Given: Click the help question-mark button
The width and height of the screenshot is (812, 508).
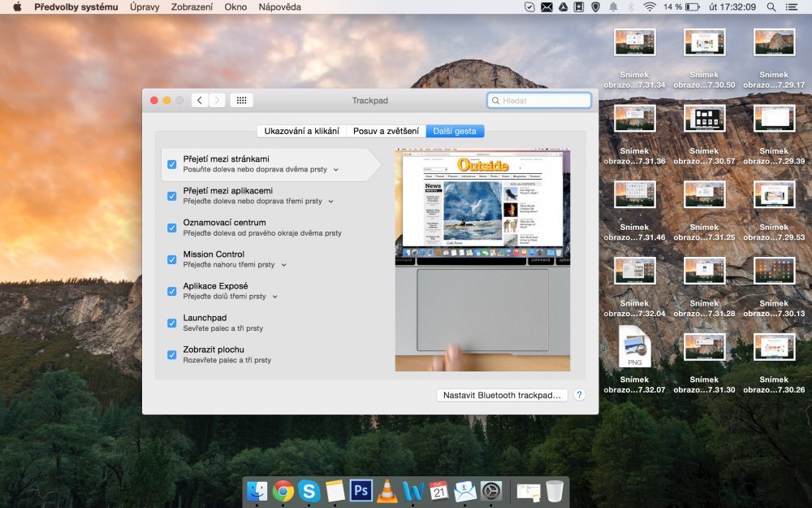Looking at the screenshot, I should [x=579, y=395].
